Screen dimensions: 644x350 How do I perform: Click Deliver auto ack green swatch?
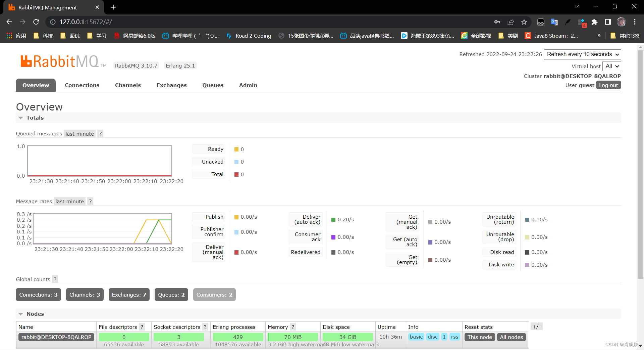click(333, 220)
